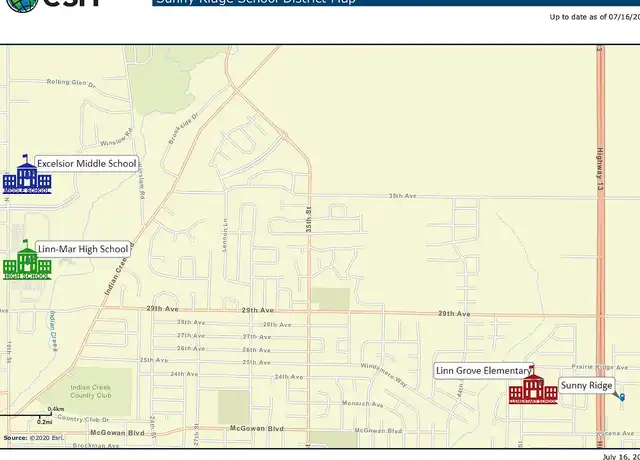640x460 pixels.
Task: Click the green Linn-Mar High School building icon
Action: coord(27,260)
